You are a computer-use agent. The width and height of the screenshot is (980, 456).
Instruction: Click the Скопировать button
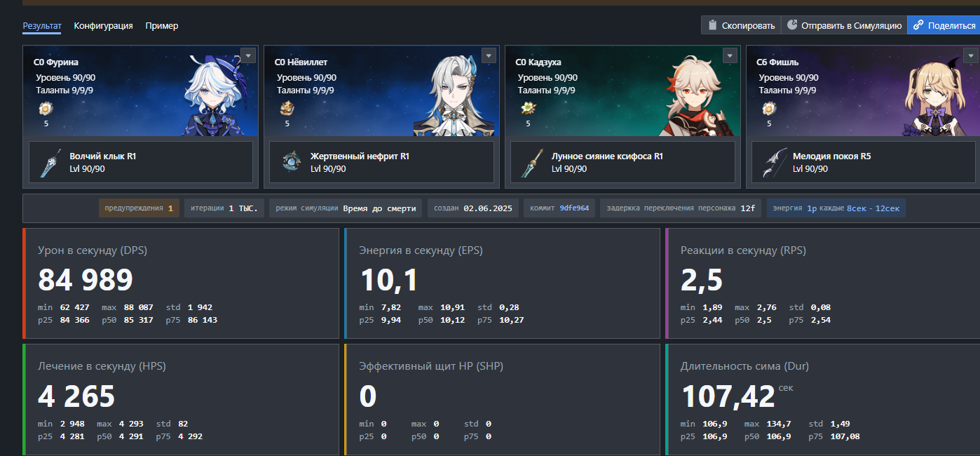(741, 25)
